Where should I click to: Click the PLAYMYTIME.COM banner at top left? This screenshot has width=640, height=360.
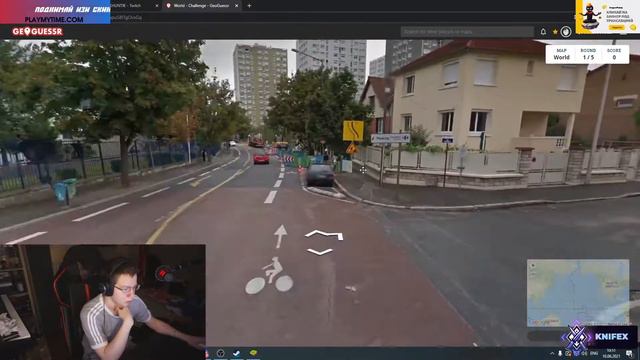pyautogui.click(x=55, y=12)
